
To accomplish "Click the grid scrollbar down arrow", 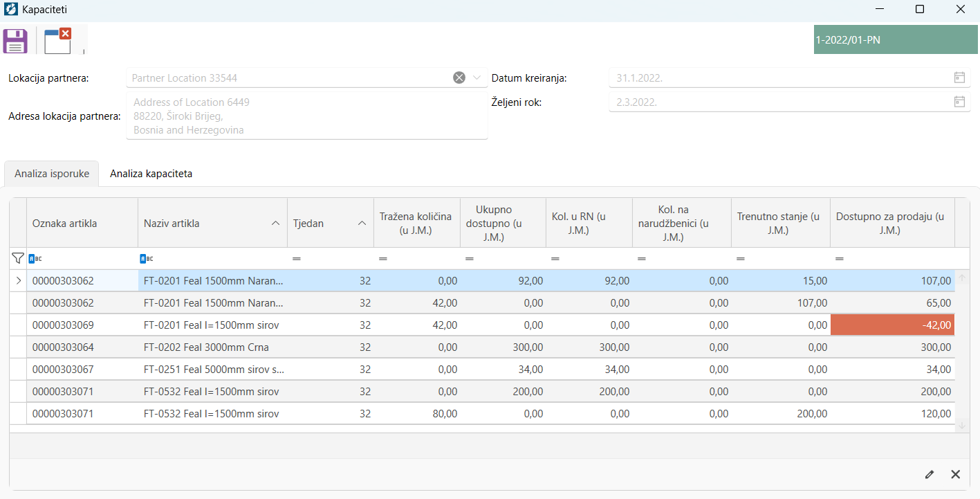I will pos(961,426).
